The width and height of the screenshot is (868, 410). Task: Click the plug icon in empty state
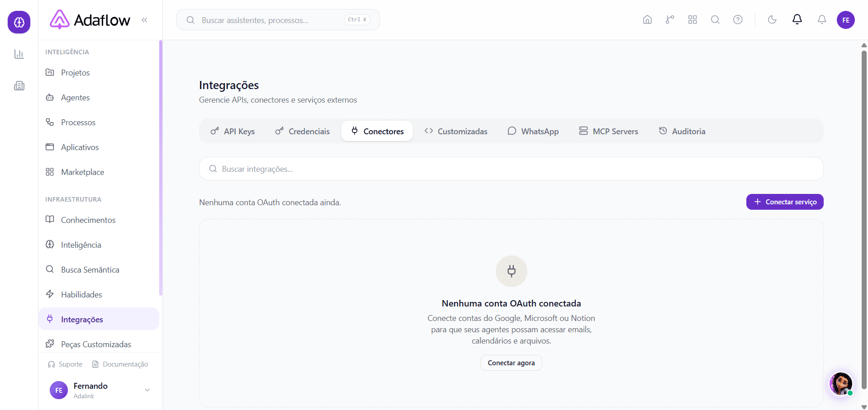coord(512,271)
